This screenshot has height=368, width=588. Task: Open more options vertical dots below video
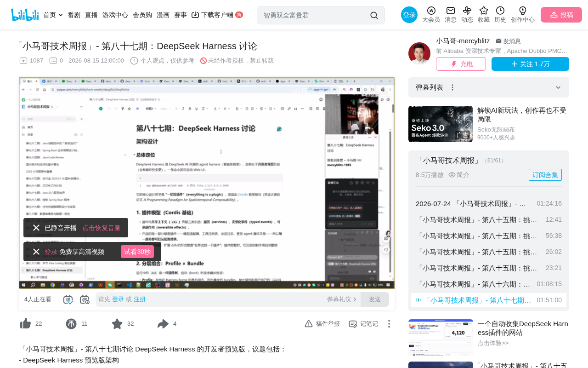389,324
